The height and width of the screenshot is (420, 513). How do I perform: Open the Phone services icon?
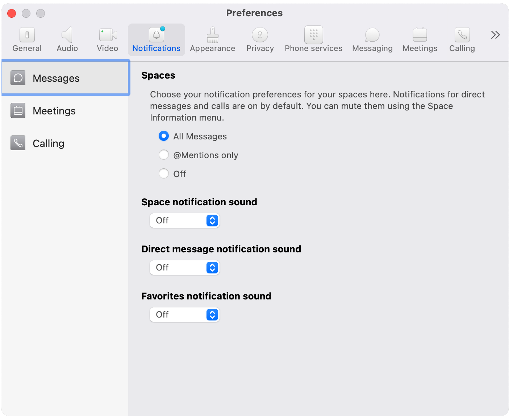[x=313, y=39]
